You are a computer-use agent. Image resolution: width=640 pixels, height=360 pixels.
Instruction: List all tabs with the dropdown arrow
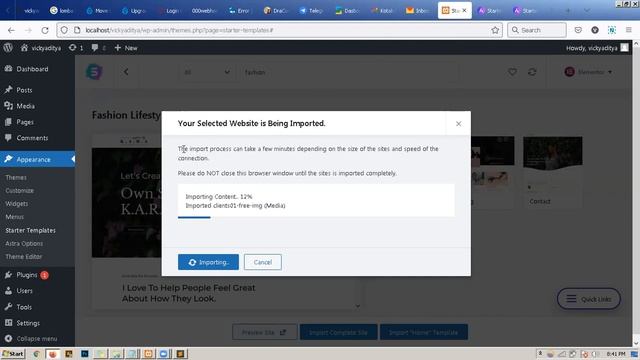587,11
